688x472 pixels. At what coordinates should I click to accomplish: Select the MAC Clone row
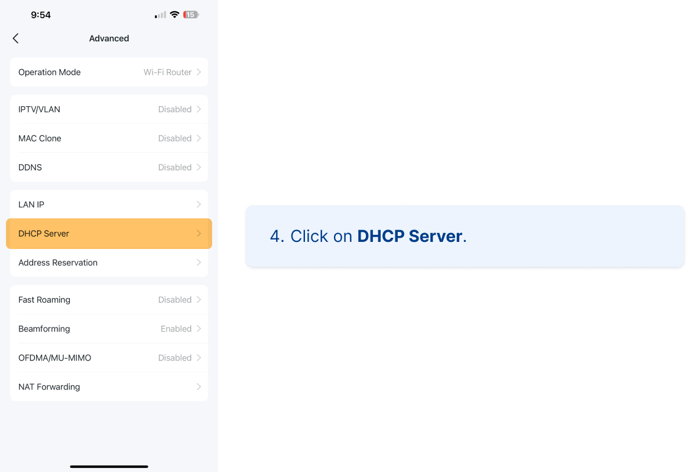(x=109, y=138)
